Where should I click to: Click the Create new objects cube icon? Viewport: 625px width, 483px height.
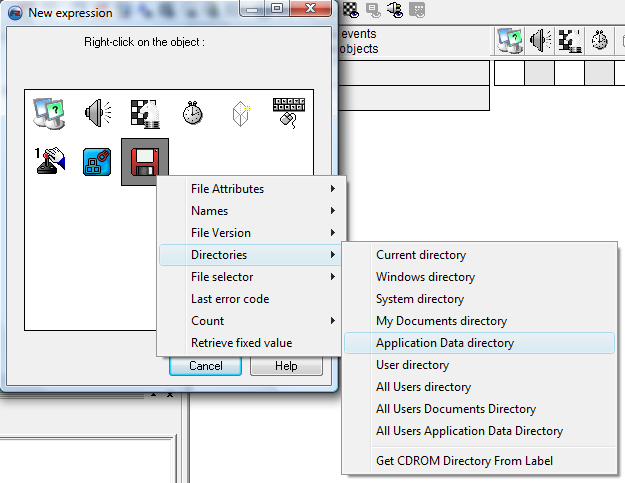point(241,112)
